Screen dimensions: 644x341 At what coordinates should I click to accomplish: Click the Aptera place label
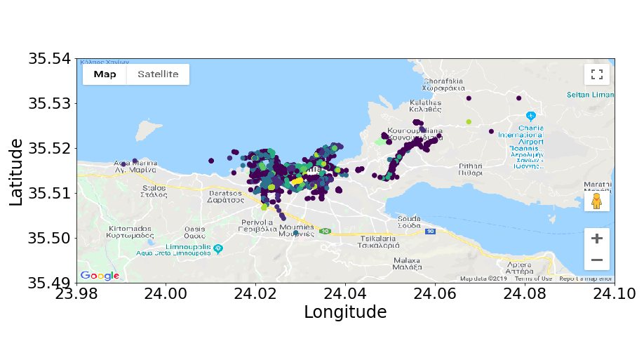[x=520, y=268]
